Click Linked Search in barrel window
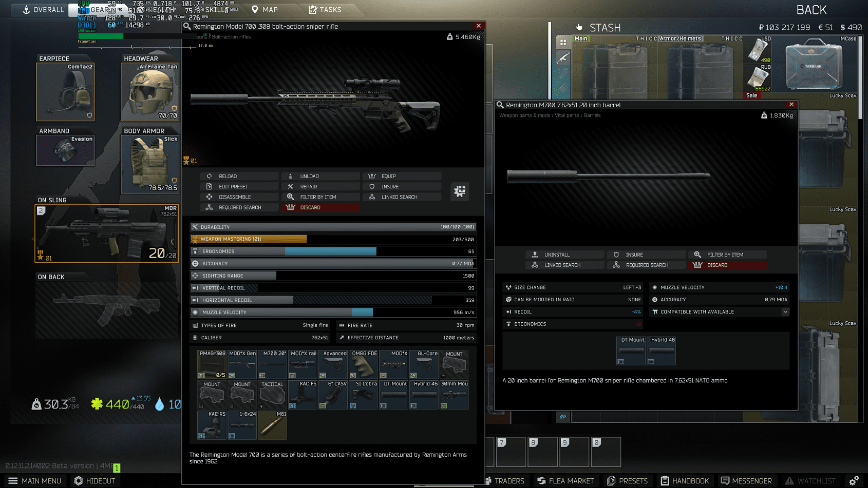 (565, 265)
